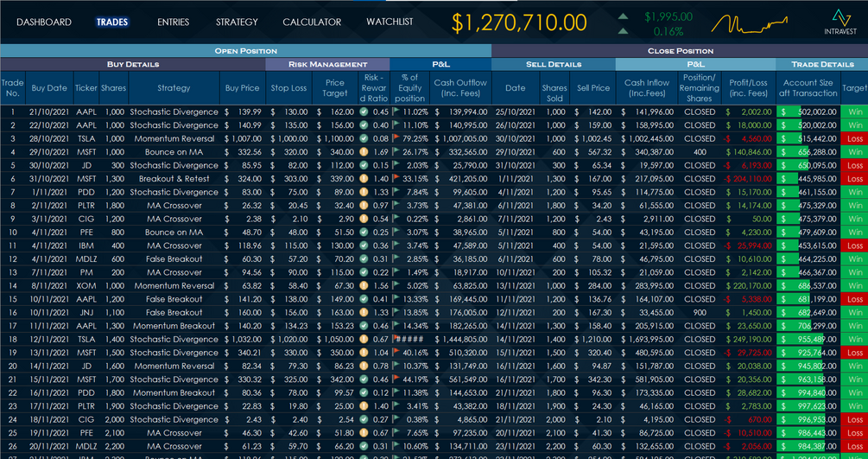868x459 pixels.
Task: Click the green check icon in trade 22 PDD row
Action: click(x=364, y=392)
